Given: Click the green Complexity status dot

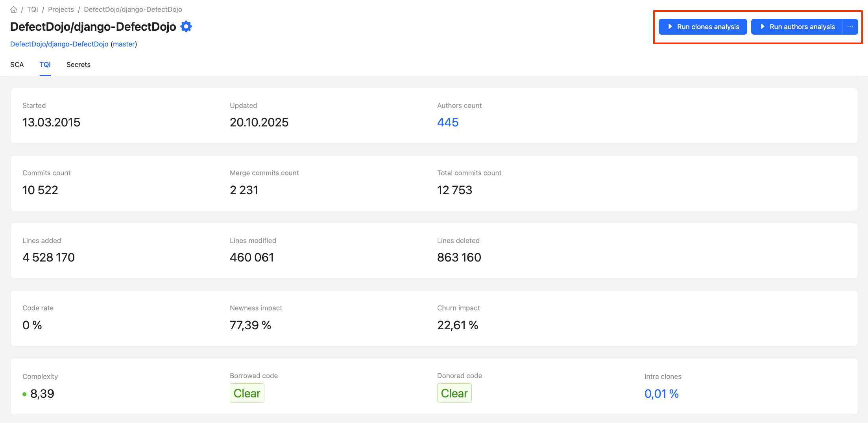Looking at the screenshot, I should pos(24,394).
